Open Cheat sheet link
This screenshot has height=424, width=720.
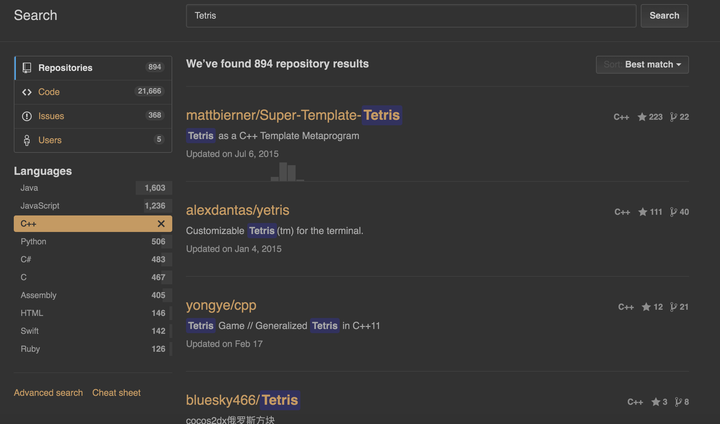(116, 393)
